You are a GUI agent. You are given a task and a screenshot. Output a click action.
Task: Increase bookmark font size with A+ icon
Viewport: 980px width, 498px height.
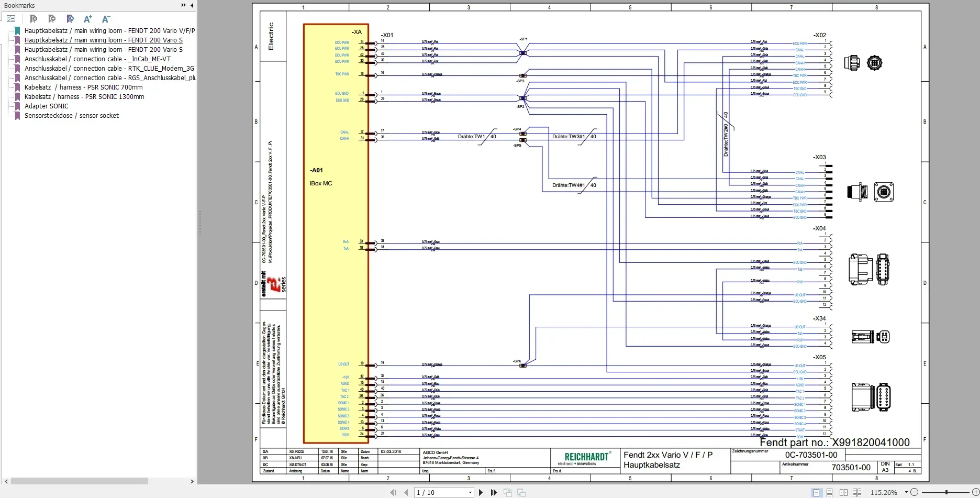(x=88, y=19)
